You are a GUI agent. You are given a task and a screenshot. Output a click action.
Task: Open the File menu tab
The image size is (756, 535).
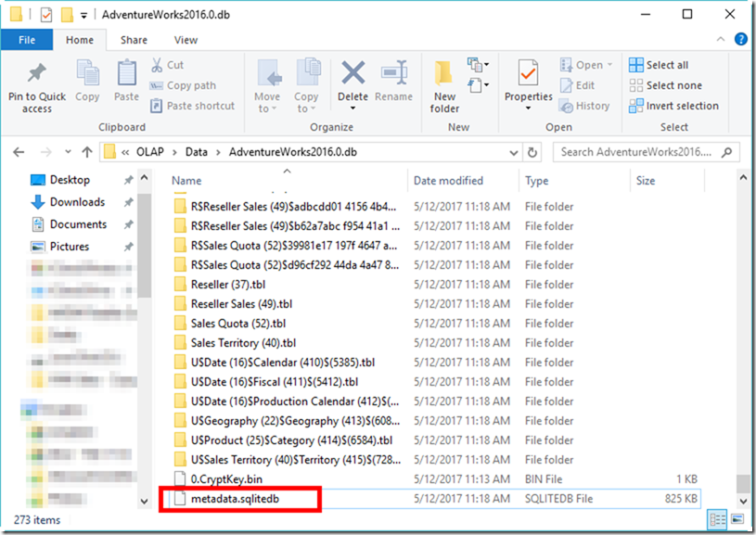click(27, 40)
